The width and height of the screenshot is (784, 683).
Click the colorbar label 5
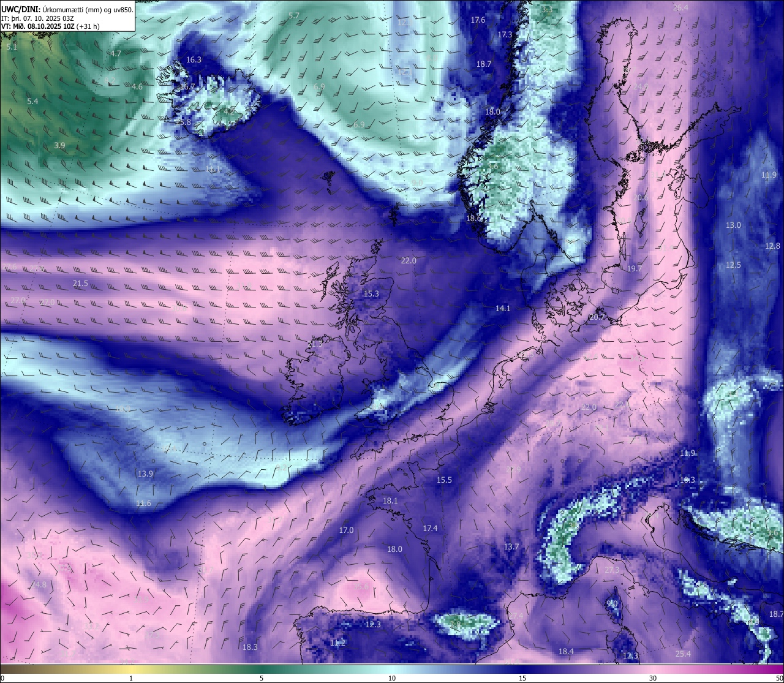pos(262,678)
